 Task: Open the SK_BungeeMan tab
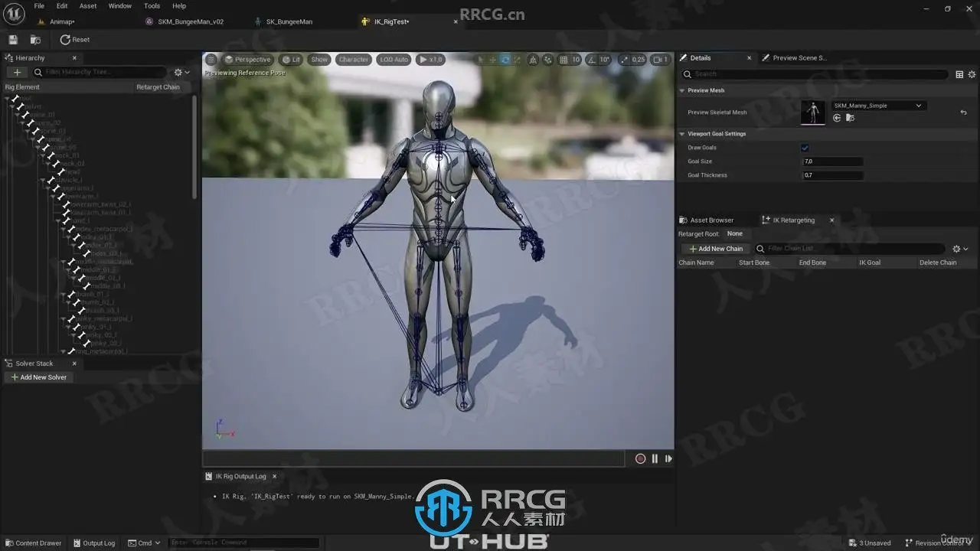click(289, 21)
